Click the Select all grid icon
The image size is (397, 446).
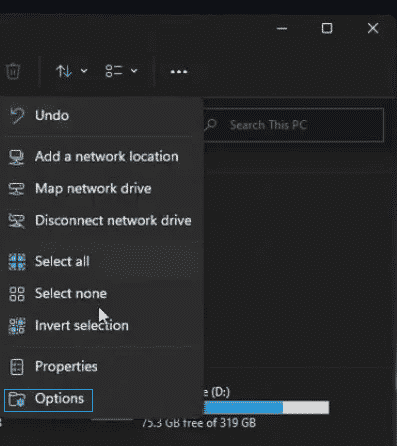click(x=17, y=261)
